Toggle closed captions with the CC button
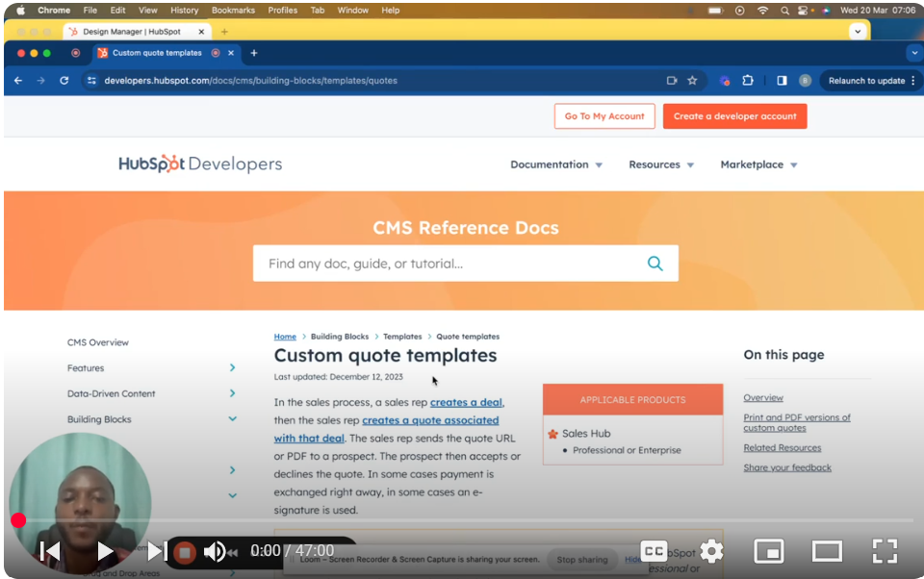This screenshot has height=579, width=924. click(x=654, y=551)
